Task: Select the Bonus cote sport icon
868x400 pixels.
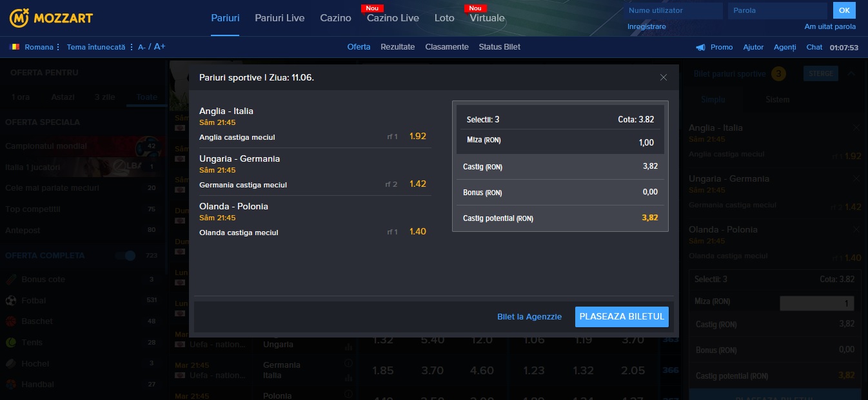Action: coord(11,280)
